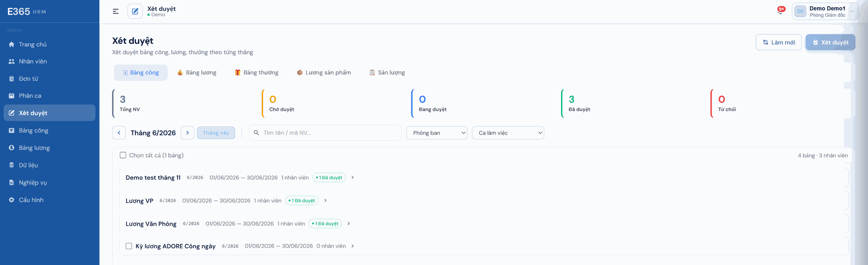Switch to the Bảng lương tab
Screen dimensions: 868x265
(x=197, y=73)
